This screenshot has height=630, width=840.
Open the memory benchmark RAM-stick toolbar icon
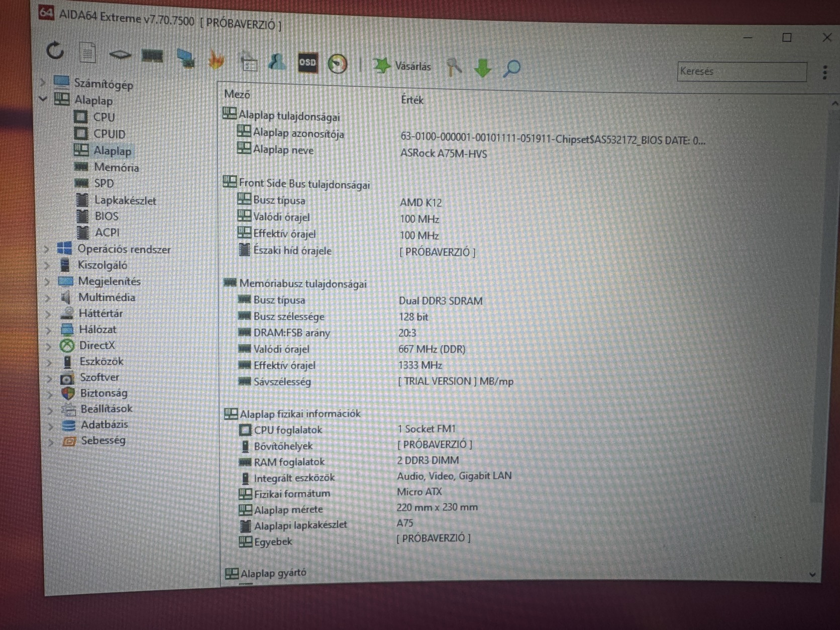coord(152,55)
